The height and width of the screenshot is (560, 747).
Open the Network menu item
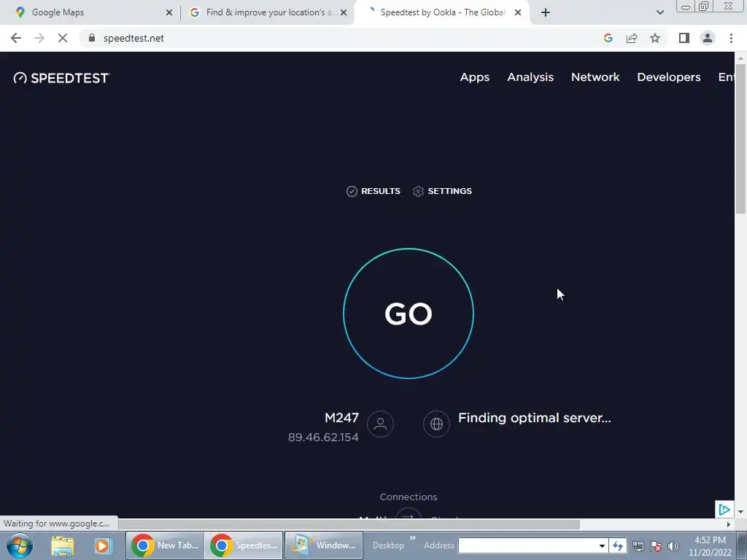pyautogui.click(x=595, y=77)
